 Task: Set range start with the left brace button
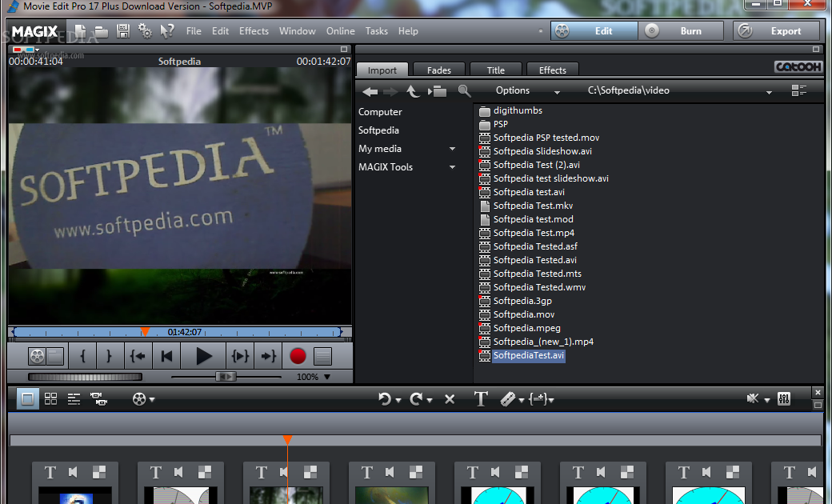(82, 356)
